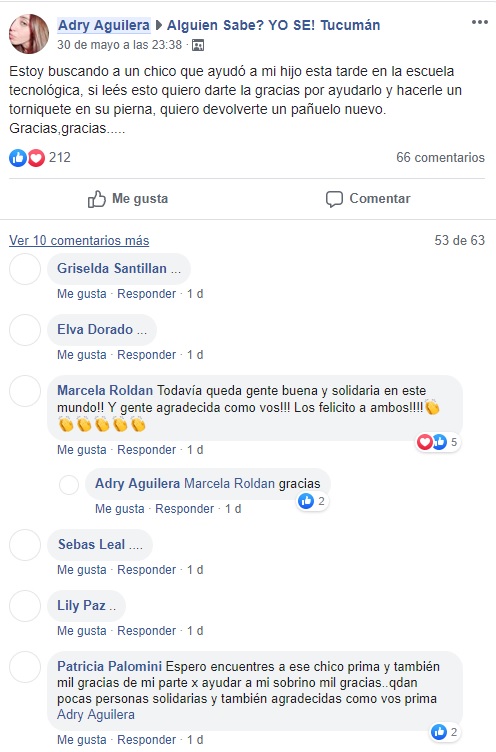Open the three-dot post options menu
Viewport: 496px width, 752px height.
click(479, 23)
